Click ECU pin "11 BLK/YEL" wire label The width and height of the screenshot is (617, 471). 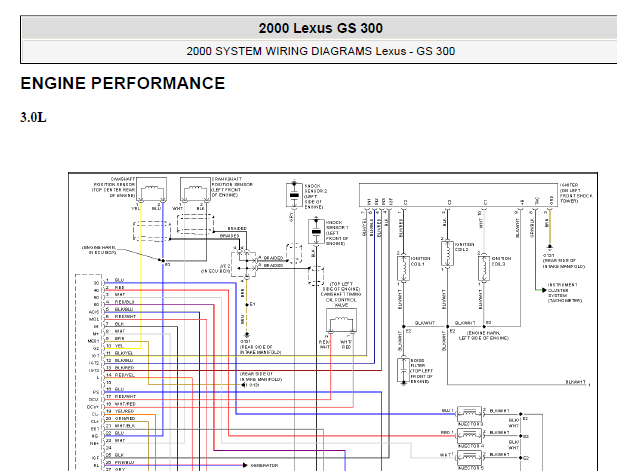(120, 353)
